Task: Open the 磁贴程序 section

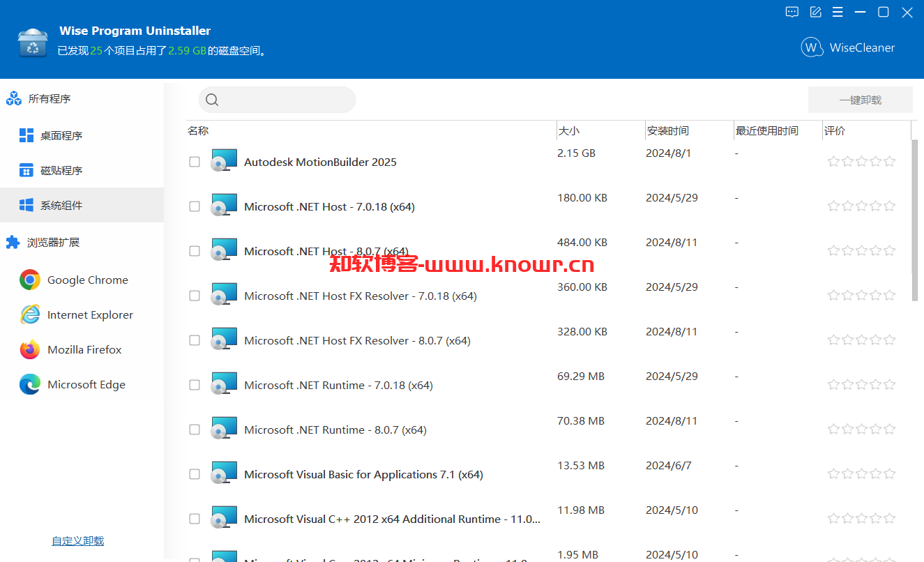Action: coord(82,170)
